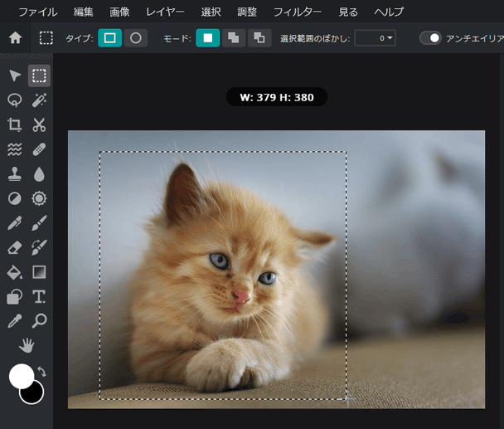Select the Zoom magnifier tool
Screen dimensions: 504x429
click(x=39, y=321)
